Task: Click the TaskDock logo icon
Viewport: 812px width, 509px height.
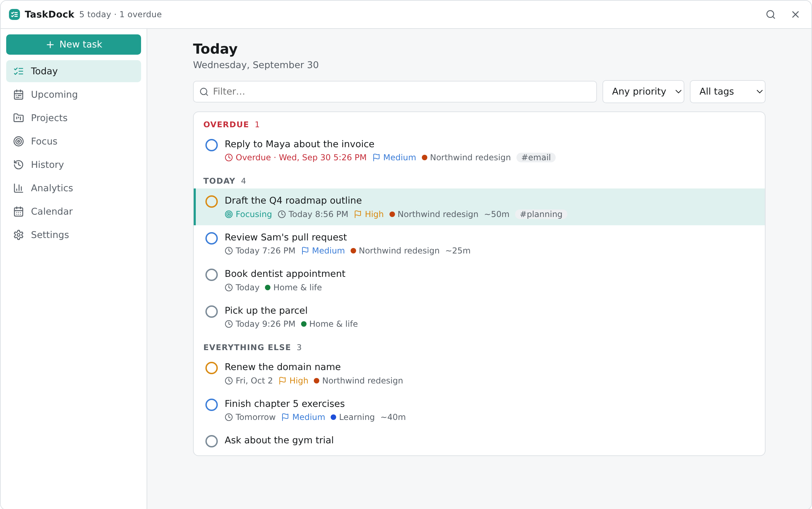Action: (x=14, y=14)
